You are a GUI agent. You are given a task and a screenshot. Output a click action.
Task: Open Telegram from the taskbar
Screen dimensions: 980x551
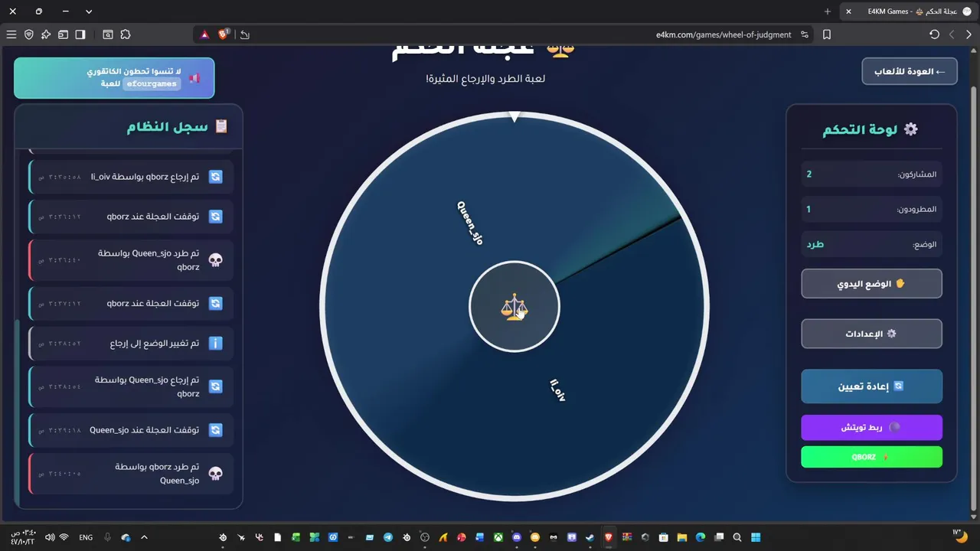[388, 537]
